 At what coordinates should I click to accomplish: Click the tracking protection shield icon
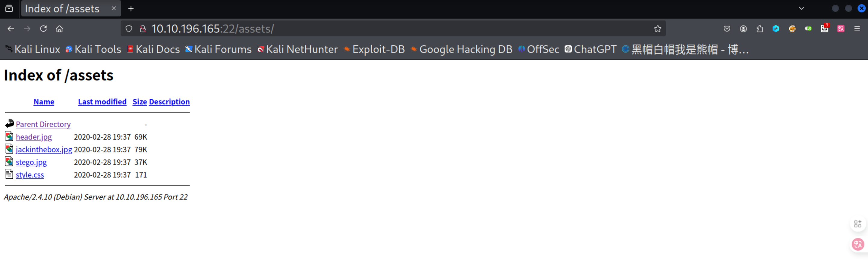129,29
